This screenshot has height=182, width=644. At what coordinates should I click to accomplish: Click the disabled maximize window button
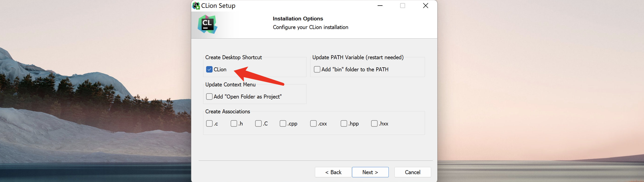[x=403, y=6]
